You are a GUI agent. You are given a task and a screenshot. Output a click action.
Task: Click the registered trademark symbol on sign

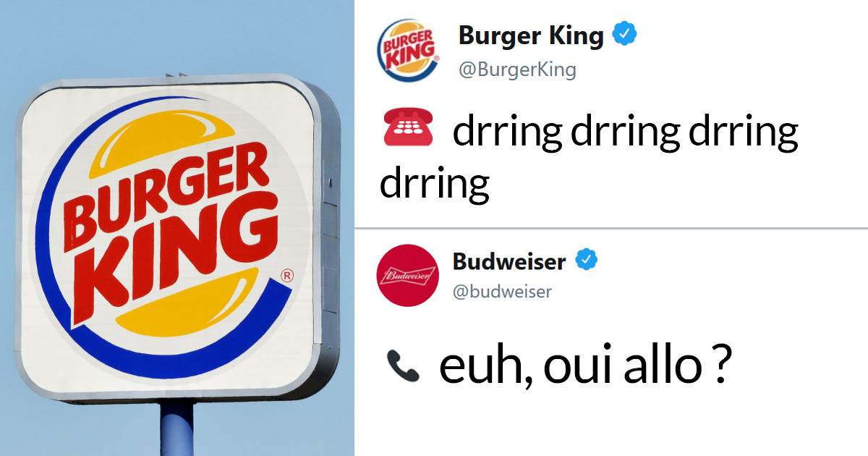tap(287, 275)
